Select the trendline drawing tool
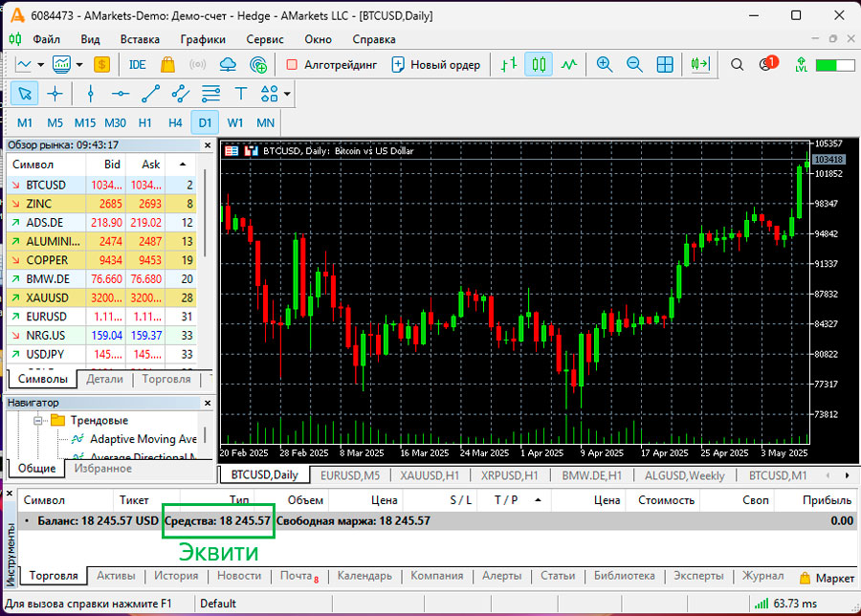Screen dimensions: 861x616 point(150,94)
